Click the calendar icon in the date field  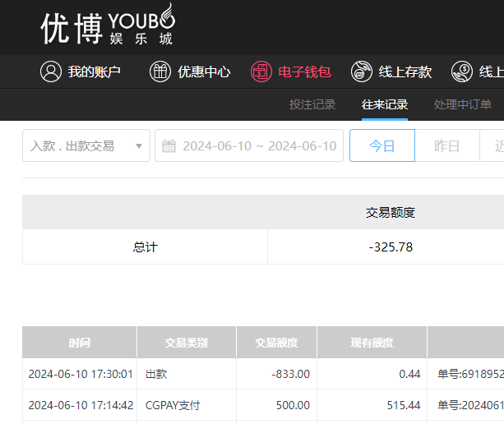click(169, 146)
